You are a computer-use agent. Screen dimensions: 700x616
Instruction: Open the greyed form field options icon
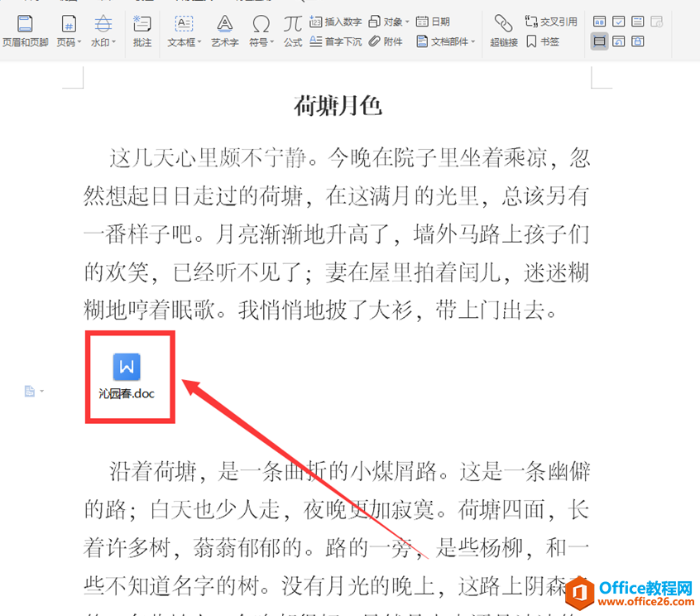(x=657, y=22)
